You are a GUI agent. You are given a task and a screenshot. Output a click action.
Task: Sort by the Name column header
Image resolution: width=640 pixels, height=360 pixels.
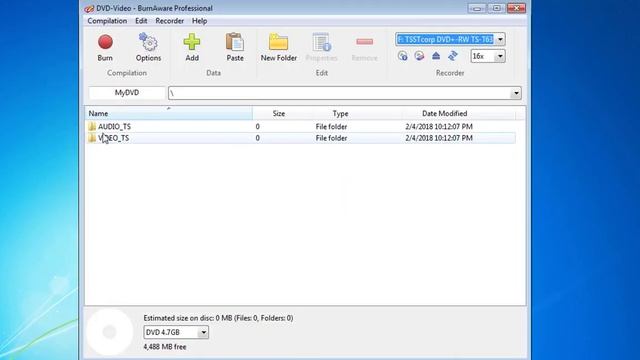(x=169, y=113)
